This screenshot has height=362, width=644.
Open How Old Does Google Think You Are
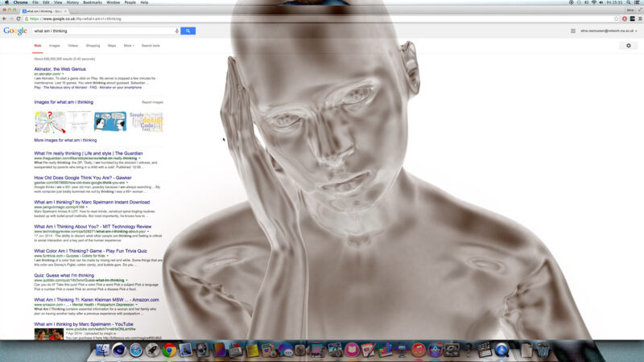pyautogui.click(x=83, y=178)
